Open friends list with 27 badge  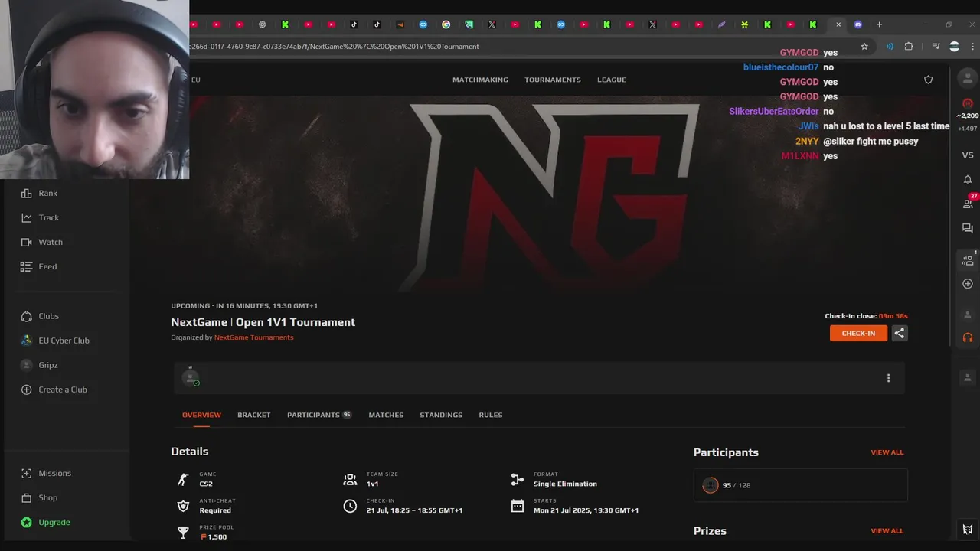pyautogui.click(x=969, y=203)
